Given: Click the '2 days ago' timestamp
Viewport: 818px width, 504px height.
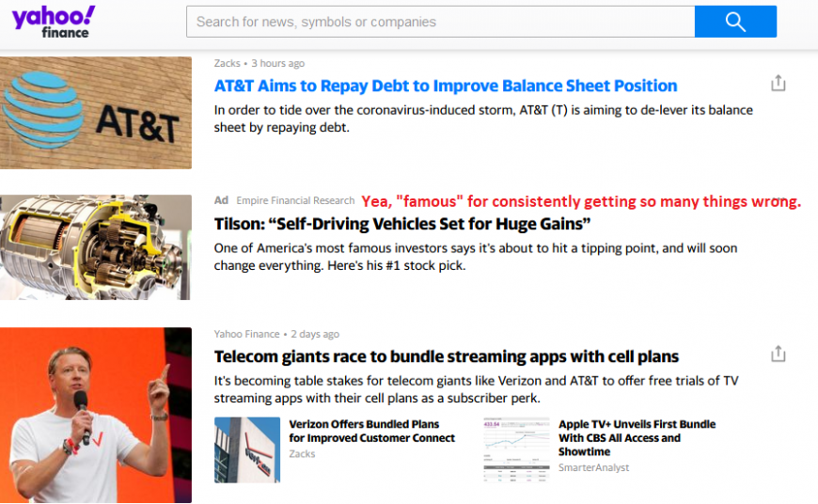Looking at the screenshot, I should click(315, 334).
